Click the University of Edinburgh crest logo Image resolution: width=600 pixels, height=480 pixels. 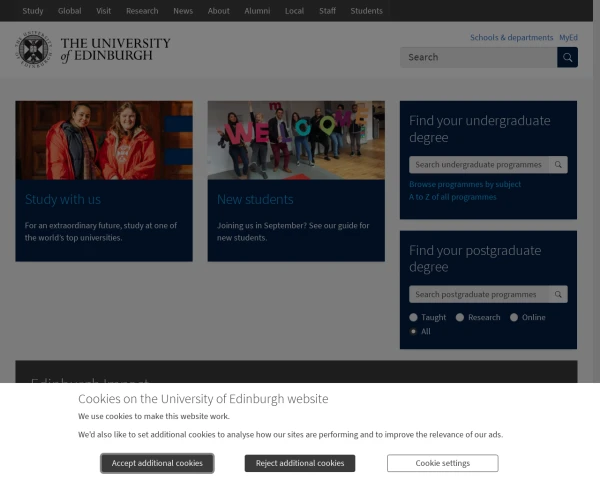[x=33, y=50]
